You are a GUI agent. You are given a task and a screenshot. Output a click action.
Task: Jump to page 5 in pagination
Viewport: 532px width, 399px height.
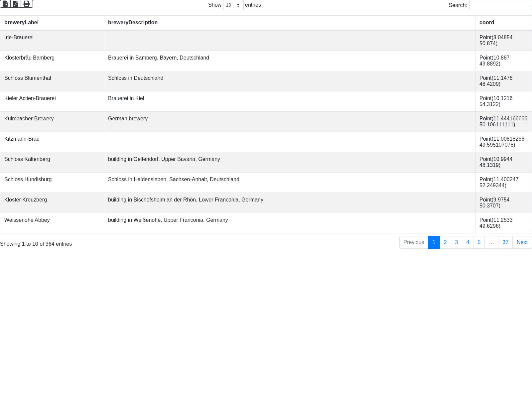coord(479,242)
